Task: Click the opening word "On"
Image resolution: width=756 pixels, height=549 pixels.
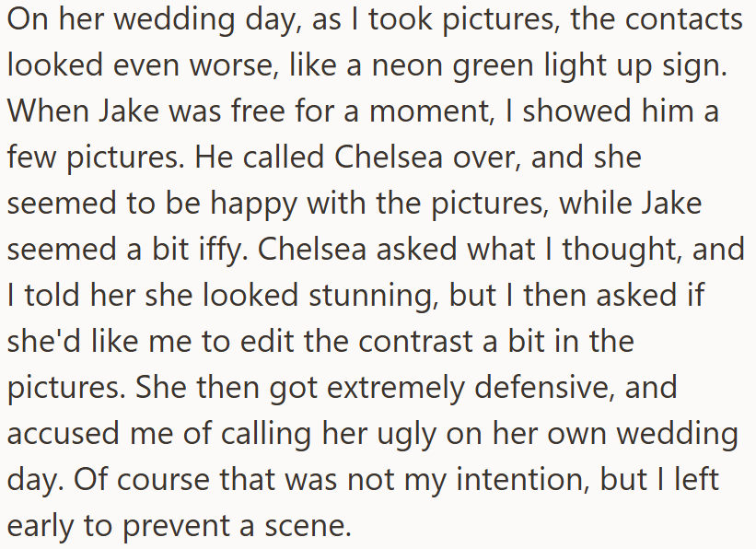Action: [x=28, y=19]
